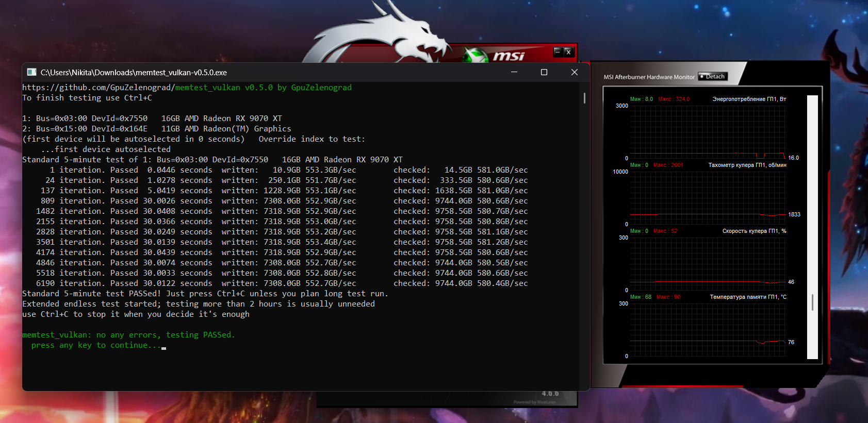Close the memtest_vulkan console window
This screenshot has width=868, height=423.
(575, 72)
